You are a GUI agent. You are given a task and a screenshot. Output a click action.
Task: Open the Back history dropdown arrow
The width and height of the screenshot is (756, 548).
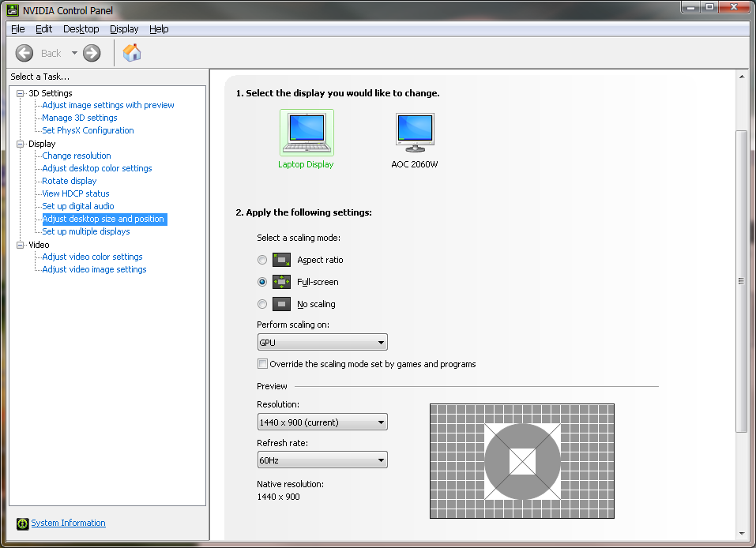(x=74, y=53)
